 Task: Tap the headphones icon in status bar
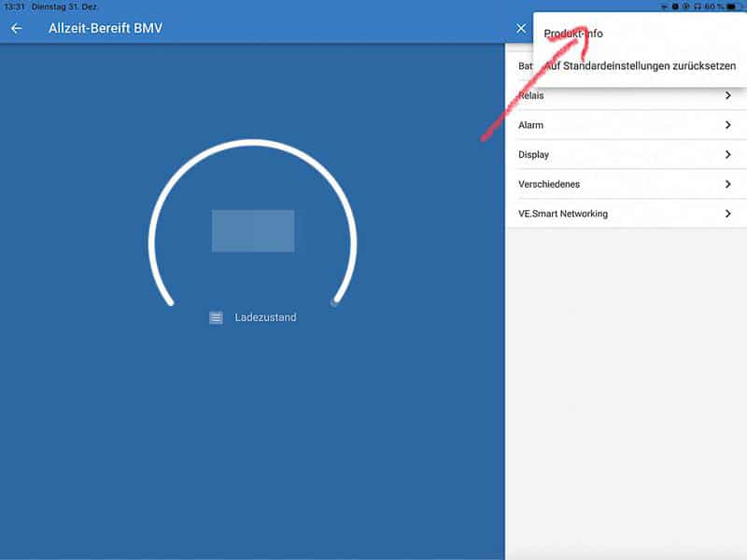click(x=697, y=7)
